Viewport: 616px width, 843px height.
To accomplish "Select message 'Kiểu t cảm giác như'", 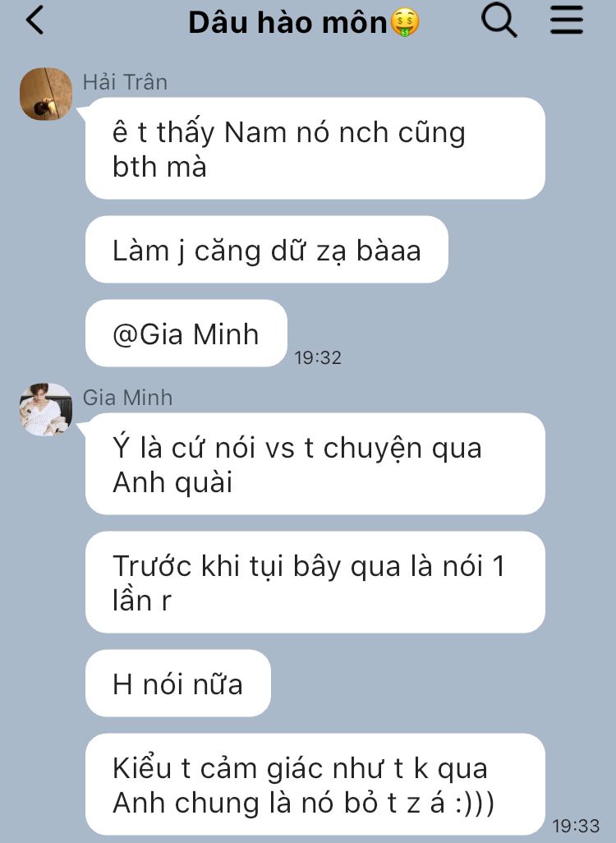I will [315, 785].
